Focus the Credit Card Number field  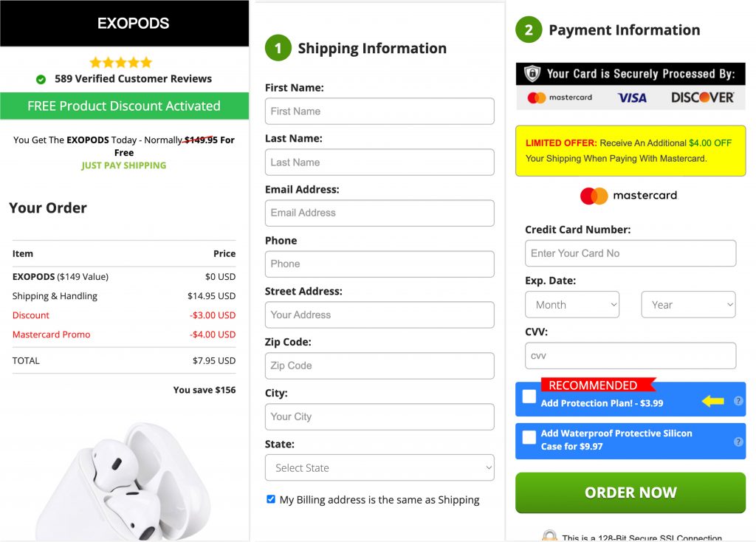point(630,253)
